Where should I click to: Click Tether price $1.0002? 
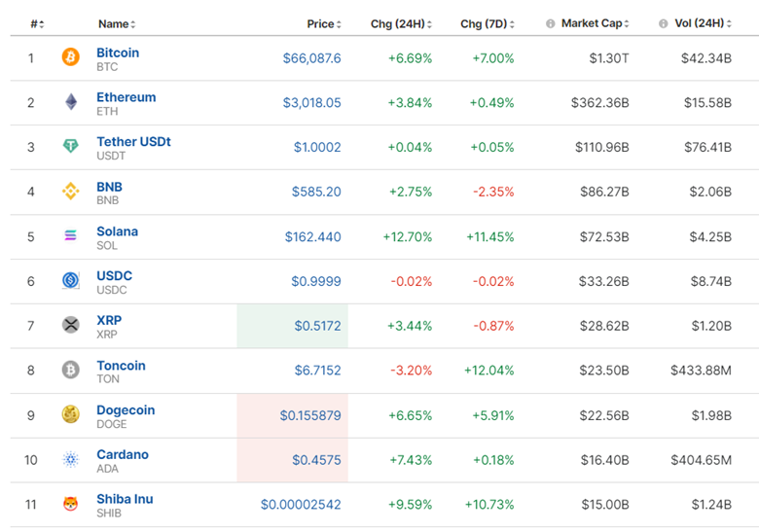317,147
